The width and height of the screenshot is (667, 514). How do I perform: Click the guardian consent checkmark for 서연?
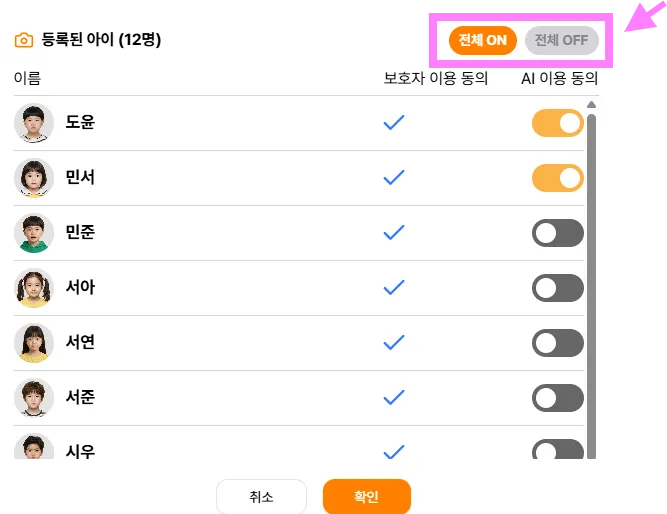pos(394,343)
